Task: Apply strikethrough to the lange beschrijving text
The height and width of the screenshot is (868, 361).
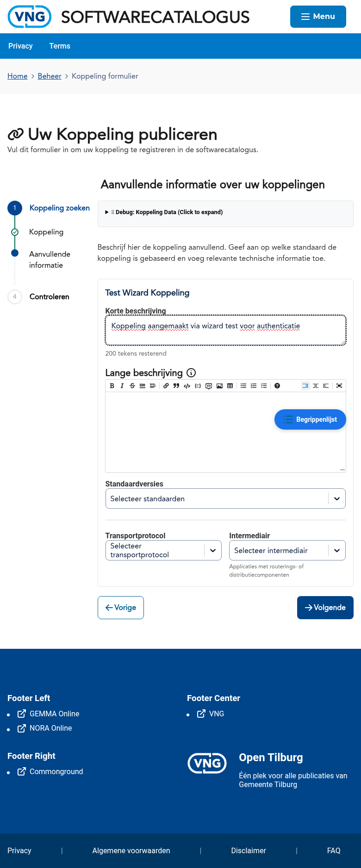Action: click(x=132, y=386)
